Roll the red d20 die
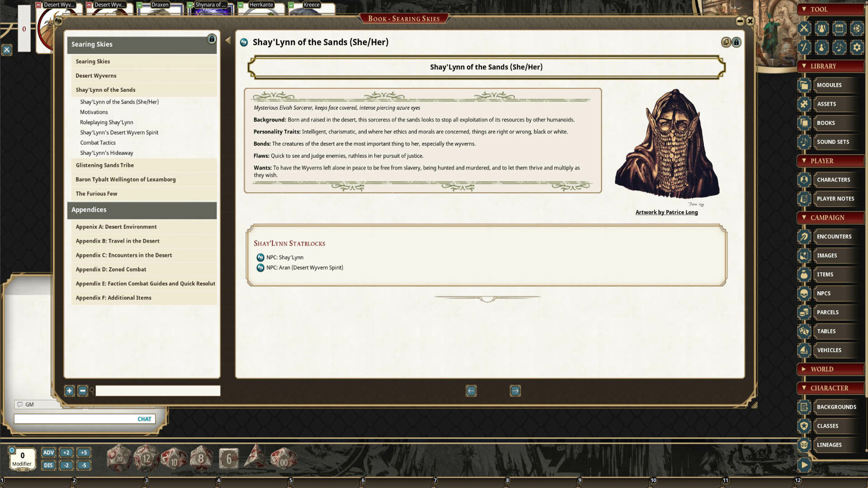 (118, 458)
